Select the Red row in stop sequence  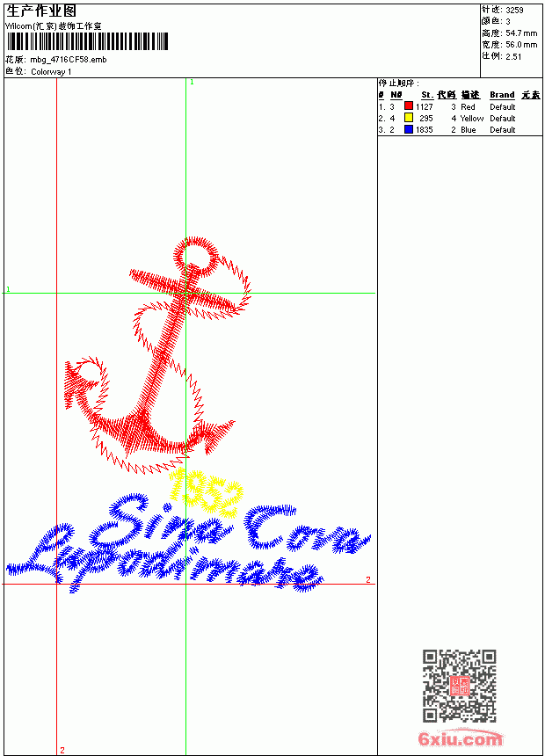pos(460,106)
